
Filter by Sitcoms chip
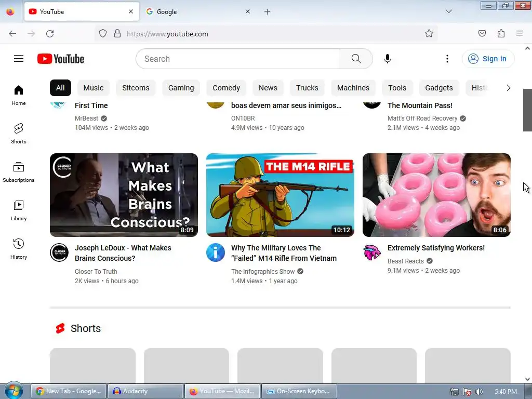[136, 88]
